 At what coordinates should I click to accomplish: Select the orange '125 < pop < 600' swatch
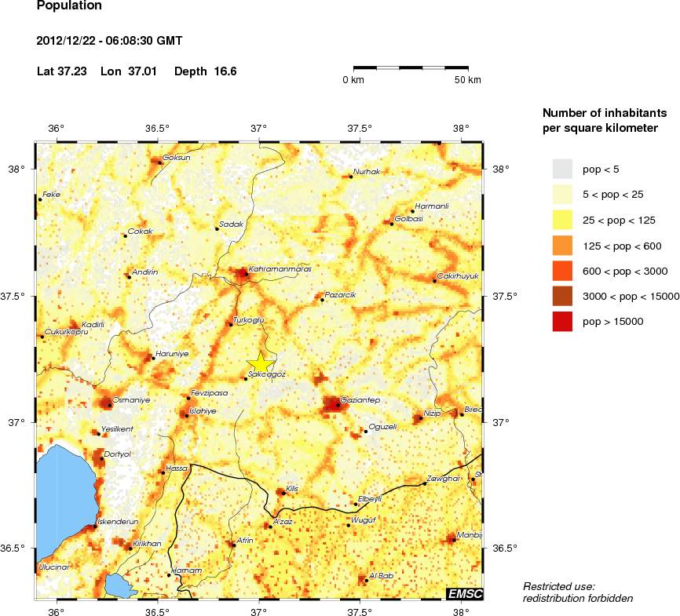pyautogui.click(x=562, y=246)
